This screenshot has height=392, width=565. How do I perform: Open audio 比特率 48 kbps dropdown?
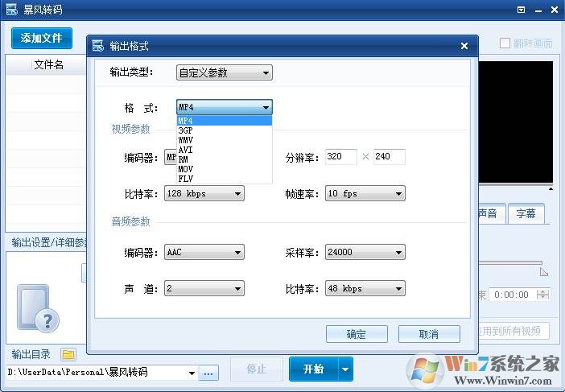tap(365, 289)
